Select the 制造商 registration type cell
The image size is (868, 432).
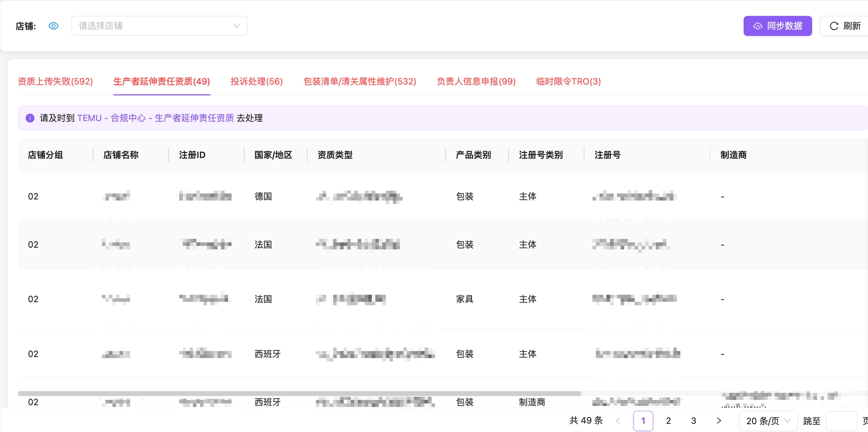click(x=532, y=402)
